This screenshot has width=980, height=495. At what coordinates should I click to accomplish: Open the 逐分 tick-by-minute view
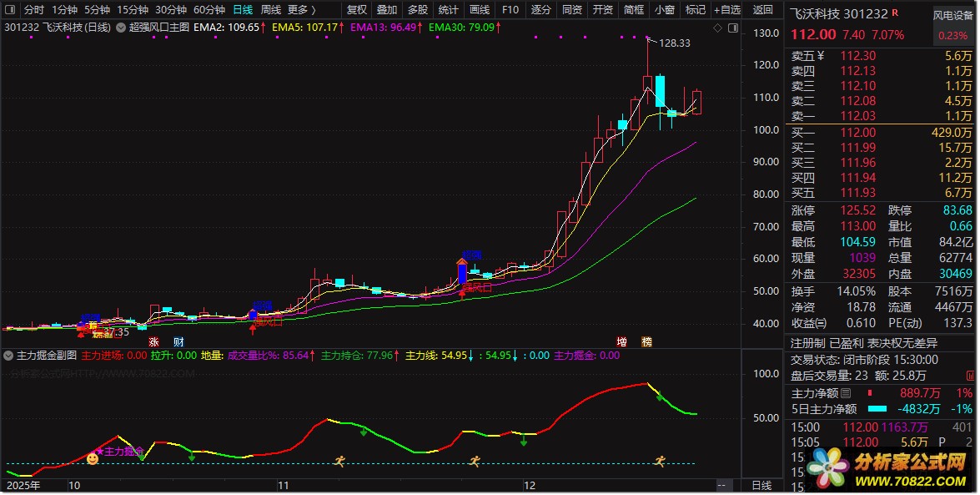[541, 9]
